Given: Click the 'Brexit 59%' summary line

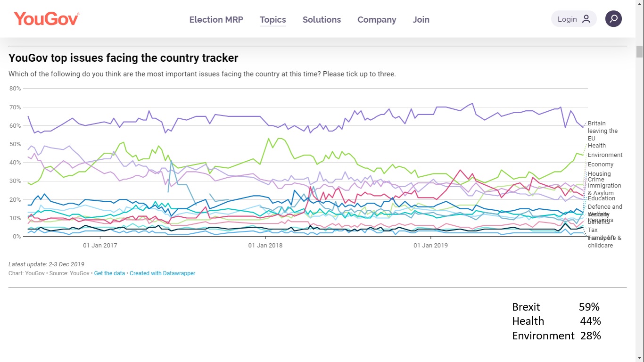Looking at the screenshot, I should click(x=556, y=307).
